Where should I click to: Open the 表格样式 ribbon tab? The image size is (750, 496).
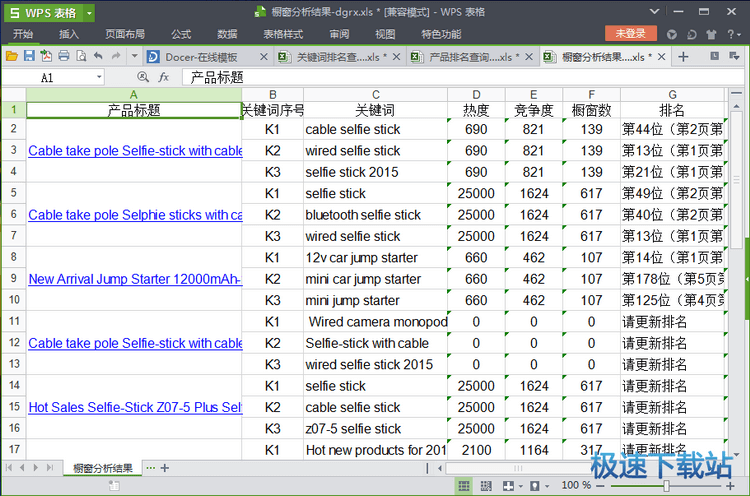point(283,34)
